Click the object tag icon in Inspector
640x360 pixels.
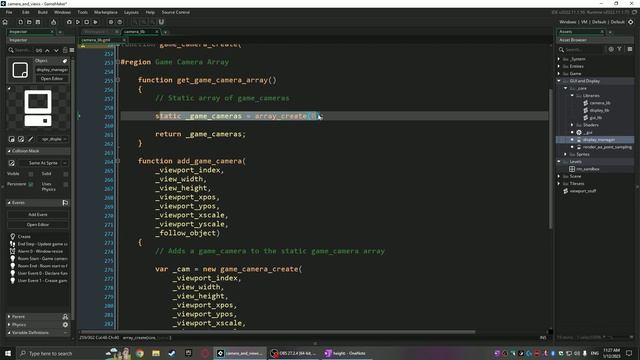coord(64,61)
